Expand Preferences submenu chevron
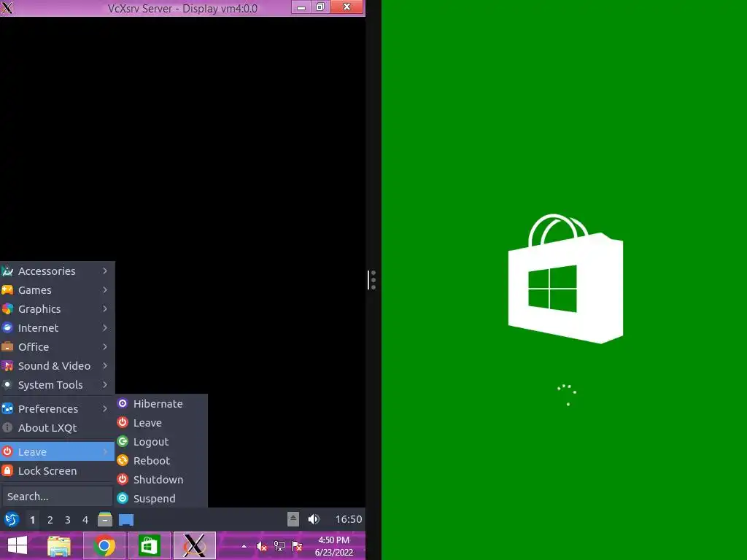Screen dimensions: 747x560 click(x=105, y=409)
